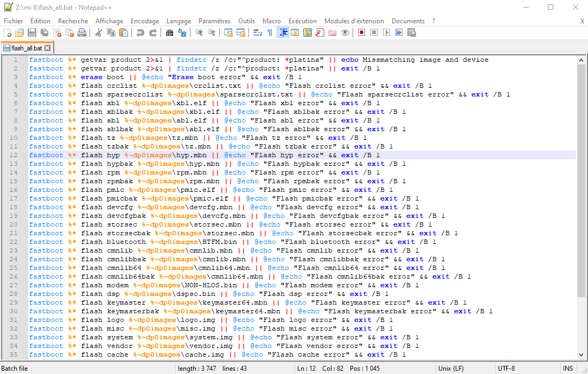Viewport: 588px width, 374px height.
Task: Click the Paste clipboard icon
Action: click(x=123, y=33)
